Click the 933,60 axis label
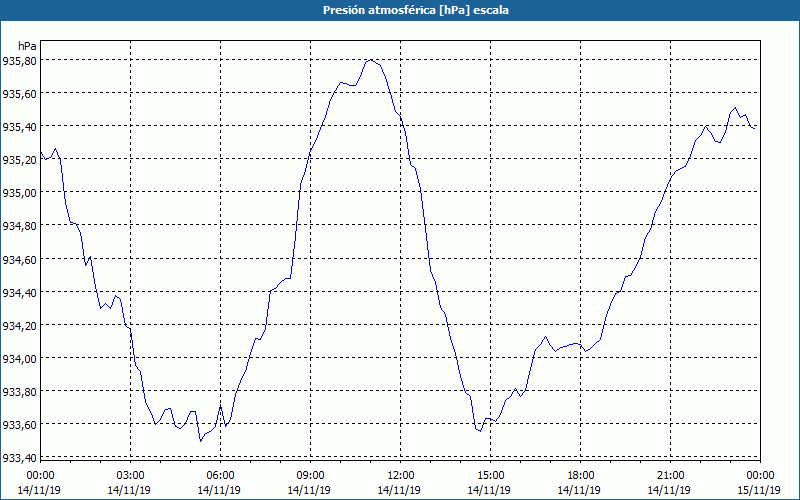The image size is (800, 500). 19,425
